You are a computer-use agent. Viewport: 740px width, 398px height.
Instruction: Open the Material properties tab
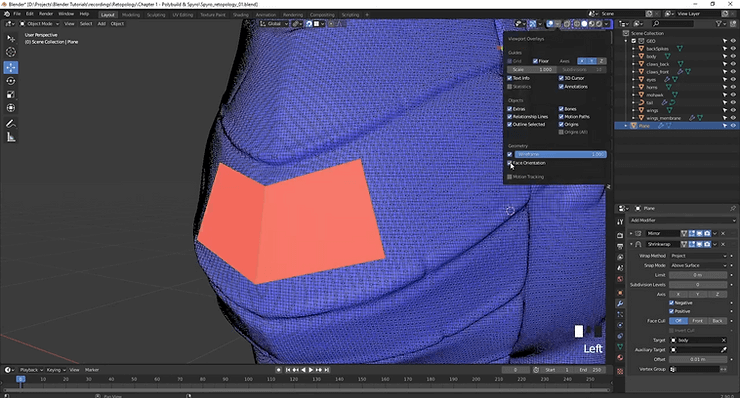620,357
